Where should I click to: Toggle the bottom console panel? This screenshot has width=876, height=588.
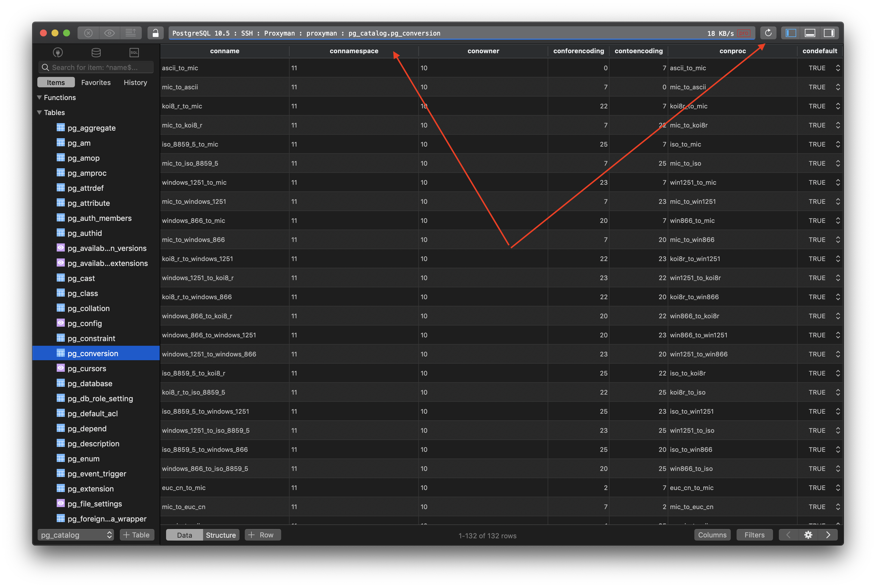(x=809, y=33)
